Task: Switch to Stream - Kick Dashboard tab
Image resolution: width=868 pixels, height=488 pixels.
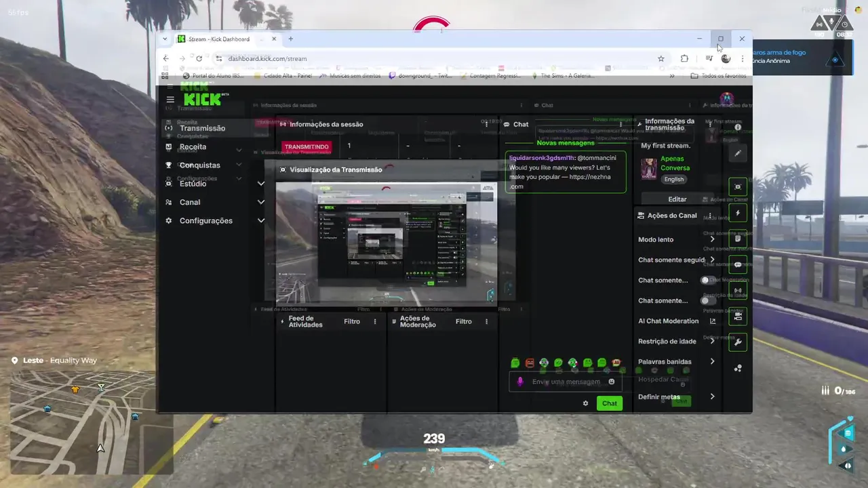Action: point(226,39)
